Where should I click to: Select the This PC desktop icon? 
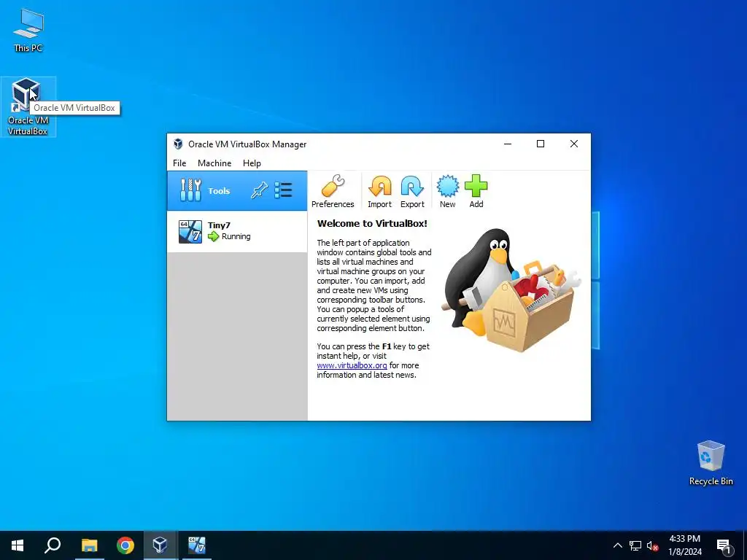click(28, 31)
